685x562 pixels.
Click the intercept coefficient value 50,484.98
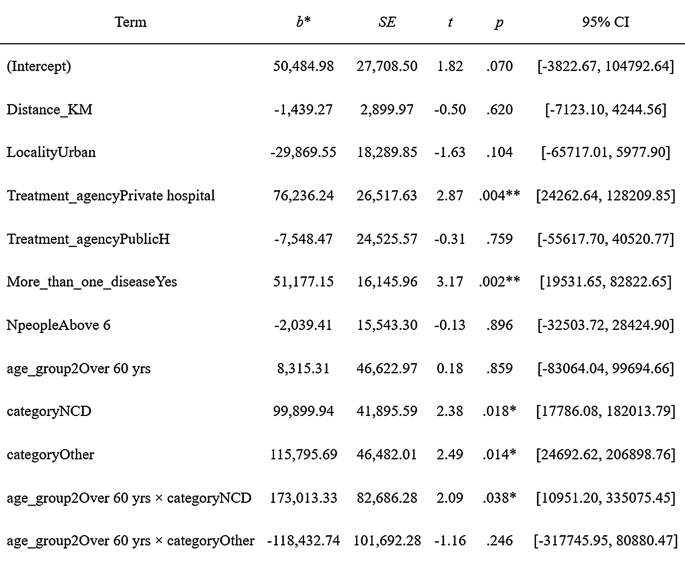pyautogui.click(x=304, y=65)
